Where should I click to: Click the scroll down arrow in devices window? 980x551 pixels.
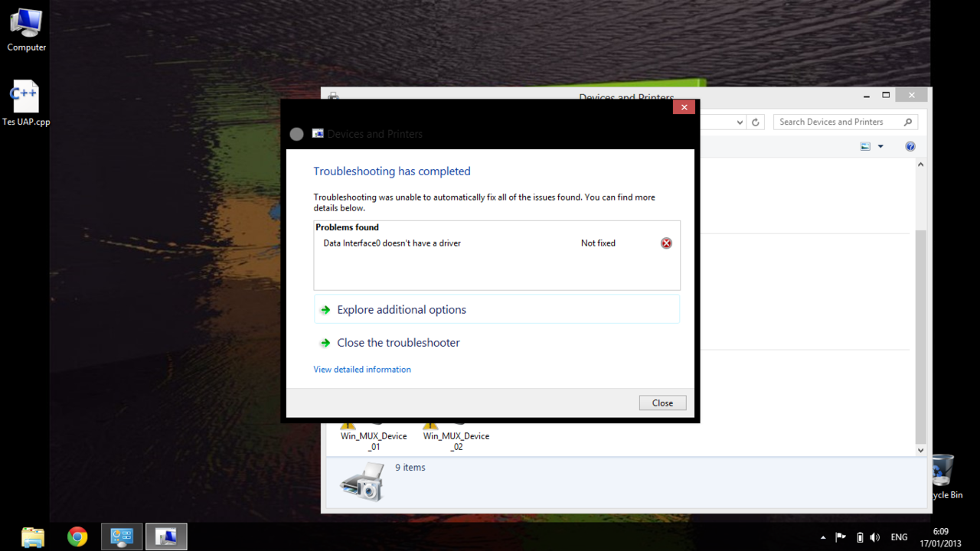click(921, 450)
